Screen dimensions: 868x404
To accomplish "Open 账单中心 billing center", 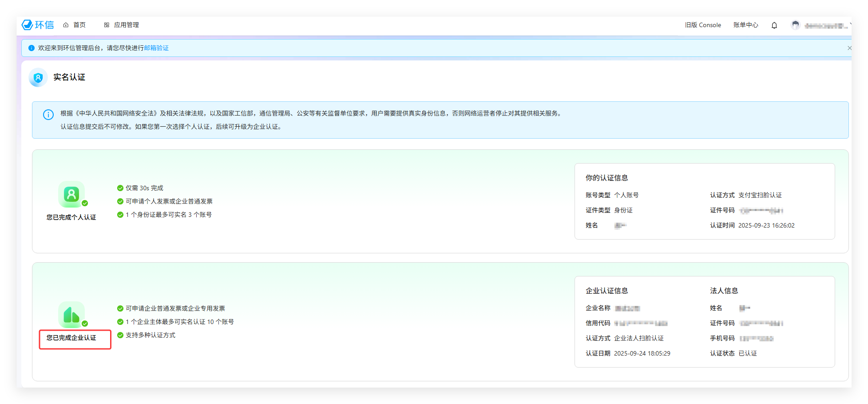I will click(745, 25).
